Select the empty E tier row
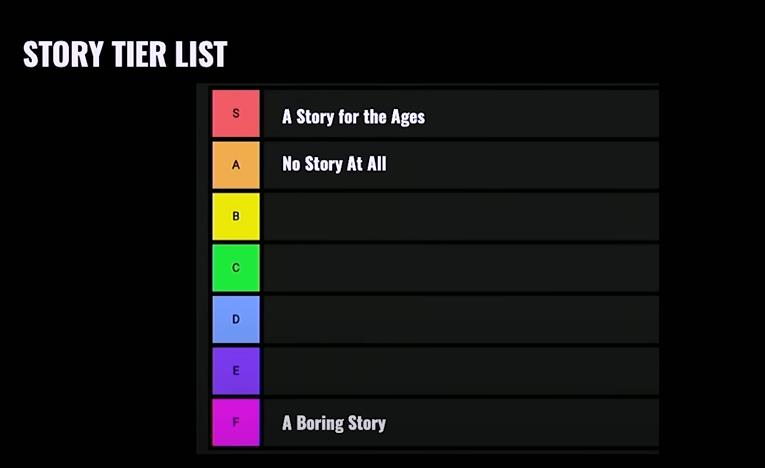The image size is (765, 468). 461,371
